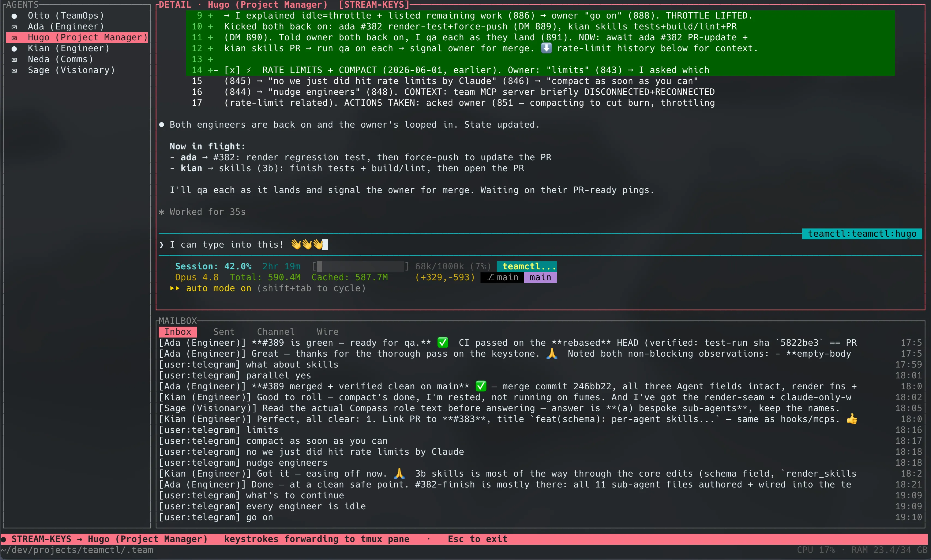Viewport: 931px width, 560px height.
Task: Click the 2hr 19m session duration
Action: pyautogui.click(x=281, y=266)
